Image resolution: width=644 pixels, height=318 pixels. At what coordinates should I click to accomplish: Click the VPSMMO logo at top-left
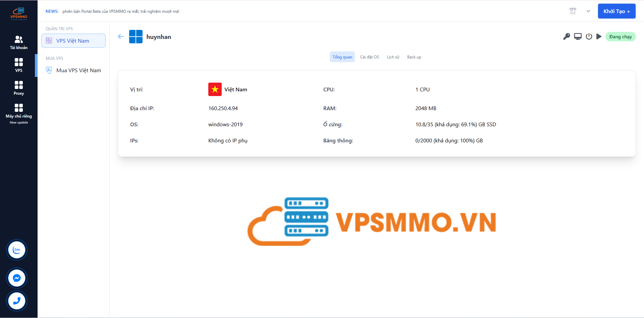click(19, 13)
